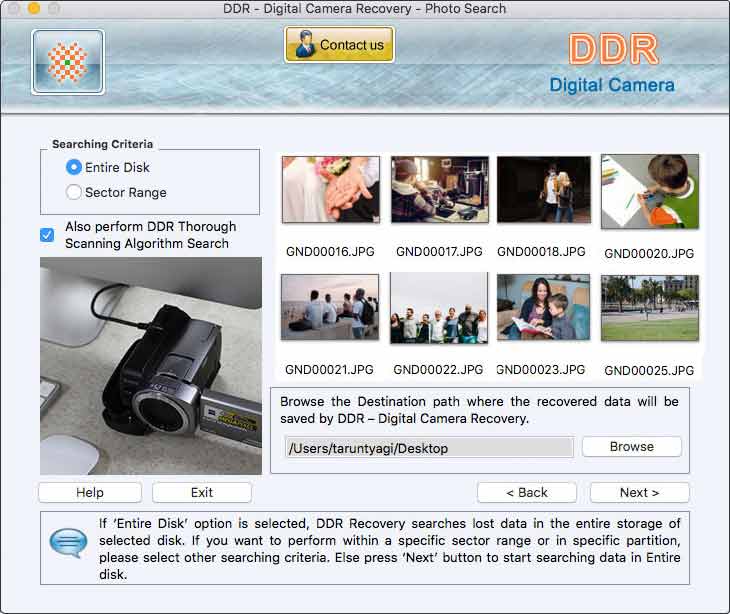Click the Exit button
This screenshot has height=614, width=730.
[x=202, y=493]
